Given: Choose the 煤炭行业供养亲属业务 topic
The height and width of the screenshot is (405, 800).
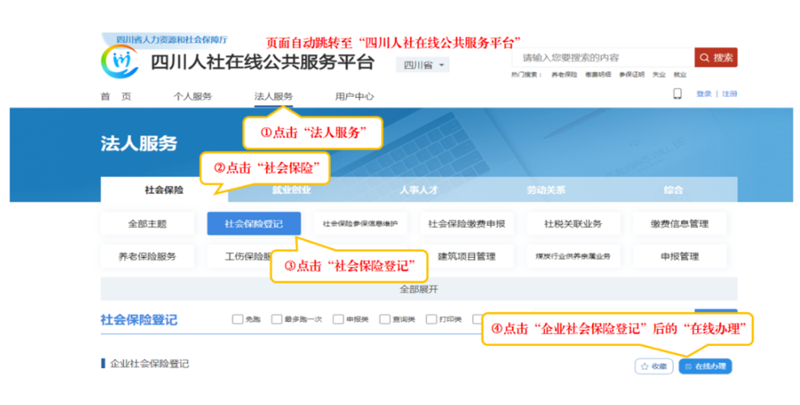Looking at the screenshot, I should click(x=573, y=257).
